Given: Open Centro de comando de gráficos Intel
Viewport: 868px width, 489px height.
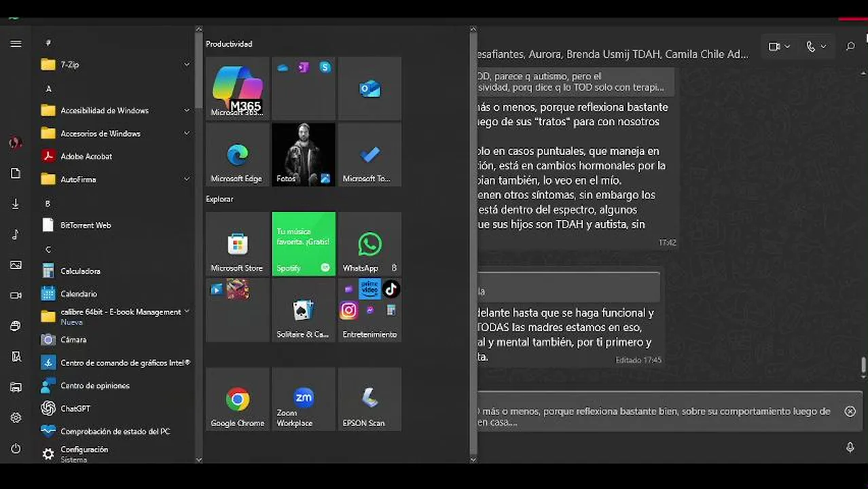Looking at the screenshot, I should pyautogui.click(x=115, y=363).
